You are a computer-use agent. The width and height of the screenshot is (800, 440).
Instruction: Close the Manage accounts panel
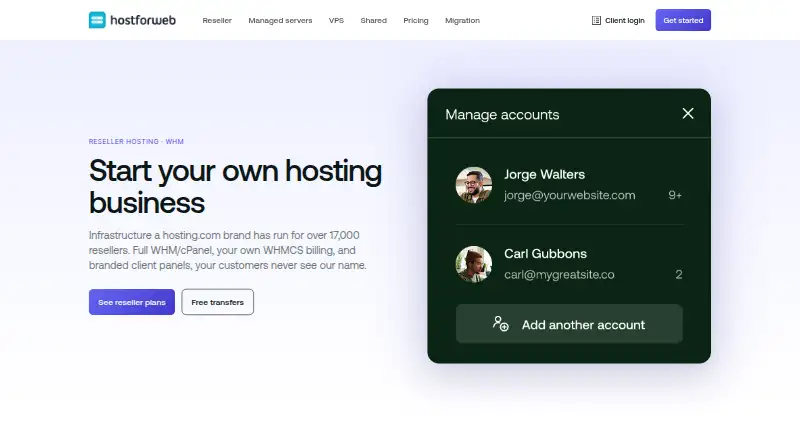pyautogui.click(x=688, y=113)
